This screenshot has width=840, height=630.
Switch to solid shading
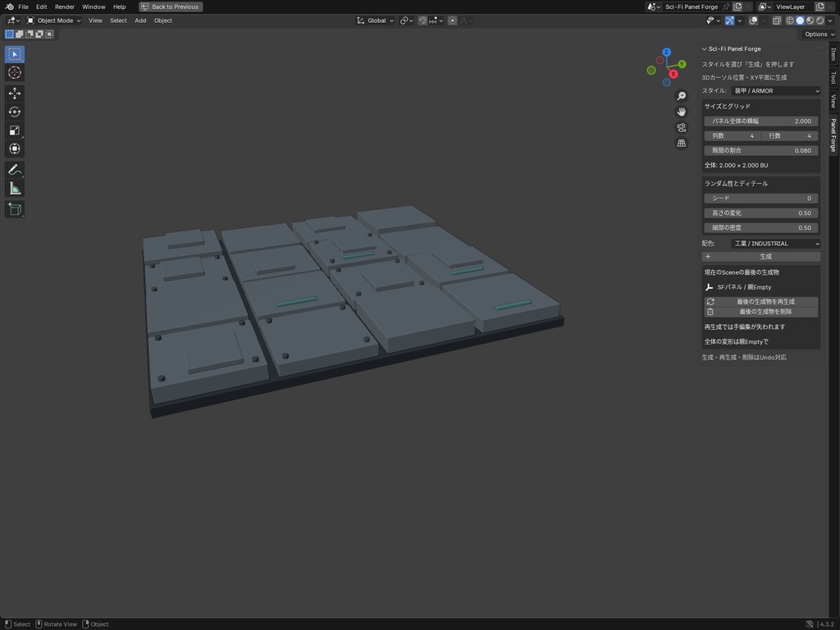click(800, 21)
